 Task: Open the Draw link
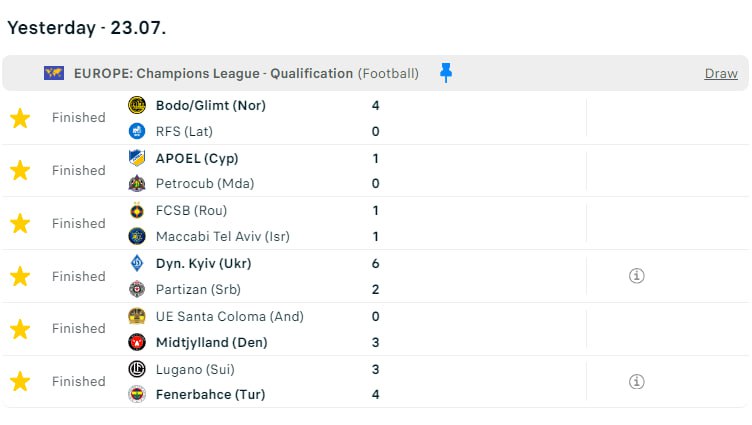pyautogui.click(x=721, y=73)
